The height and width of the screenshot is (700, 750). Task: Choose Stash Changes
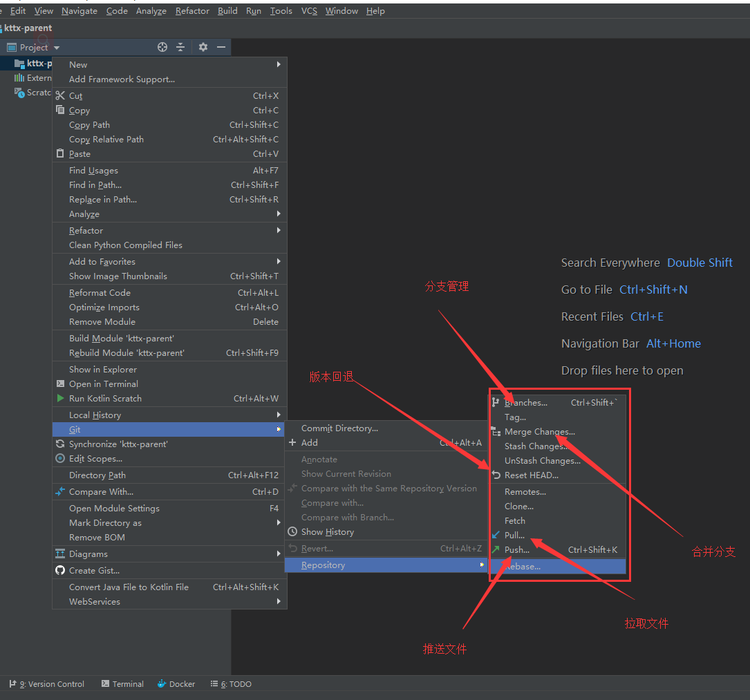(x=558, y=446)
